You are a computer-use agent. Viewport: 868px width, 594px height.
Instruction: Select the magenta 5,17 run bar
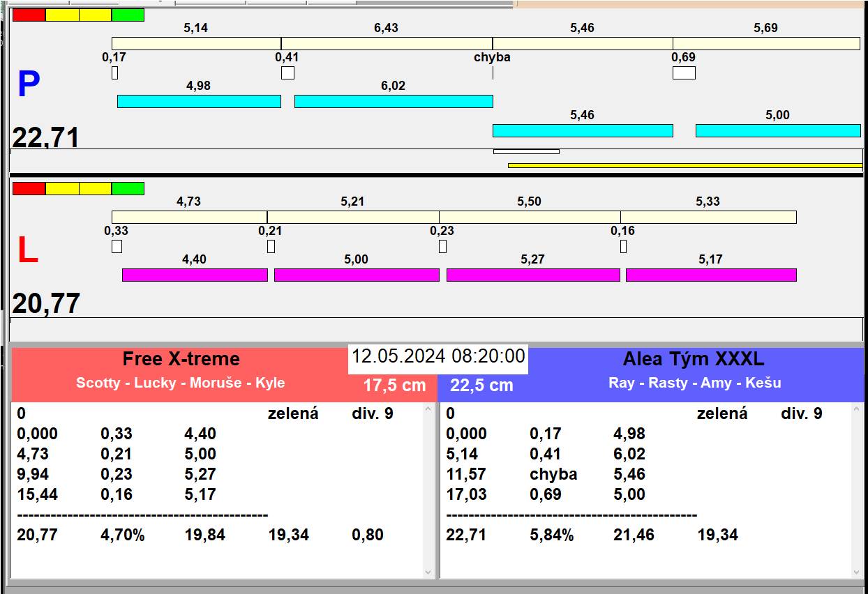(711, 275)
